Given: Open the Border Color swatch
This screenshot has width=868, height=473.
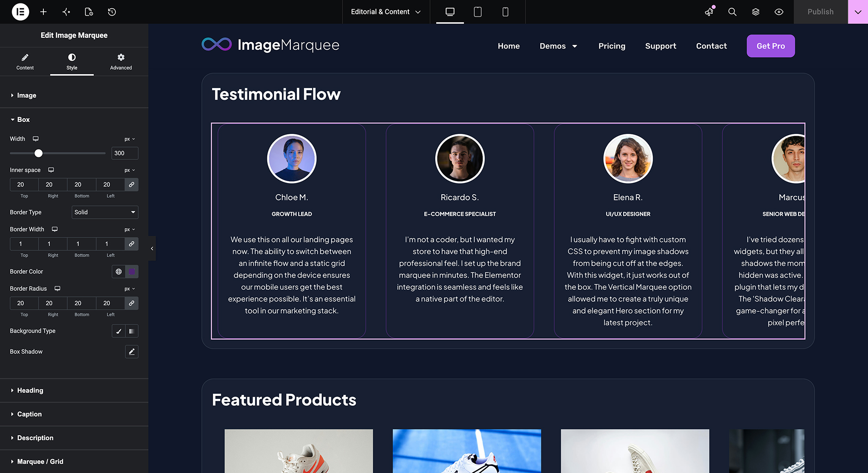Looking at the screenshot, I should pyautogui.click(x=132, y=271).
